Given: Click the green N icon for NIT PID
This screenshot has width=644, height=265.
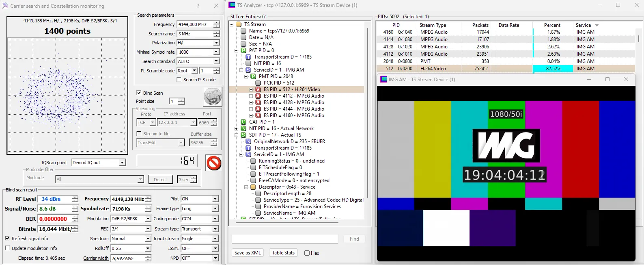Looking at the screenshot, I should (x=243, y=128).
